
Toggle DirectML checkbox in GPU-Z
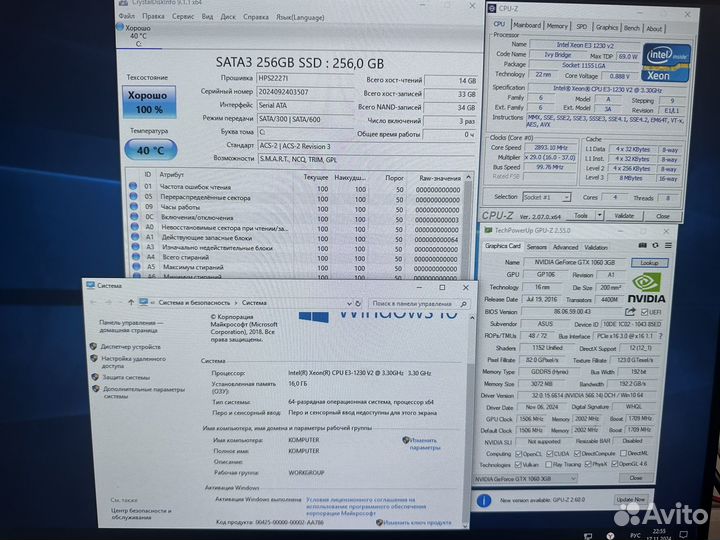[623, 453]
